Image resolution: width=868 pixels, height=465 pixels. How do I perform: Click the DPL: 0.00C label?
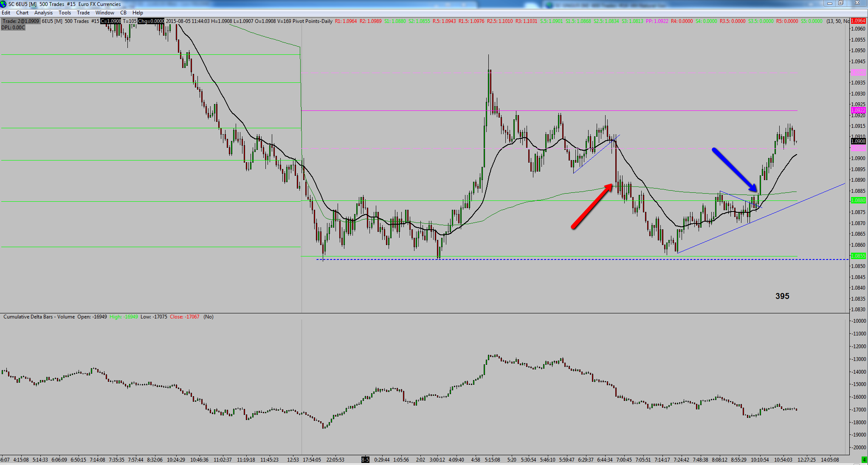(x=13, y=28)
